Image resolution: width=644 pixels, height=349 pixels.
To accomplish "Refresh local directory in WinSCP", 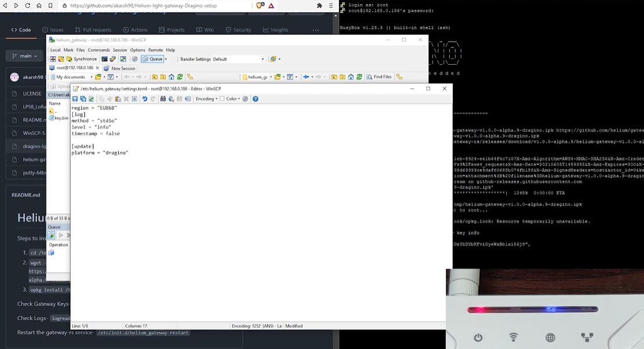I will (180, 77).
